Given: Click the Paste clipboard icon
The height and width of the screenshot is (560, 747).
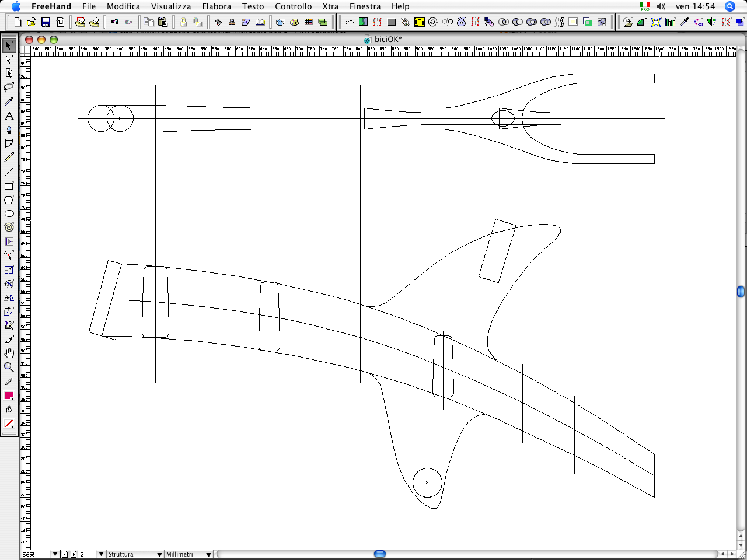Looking at the screenshot, I should click(x=163, y=22).
